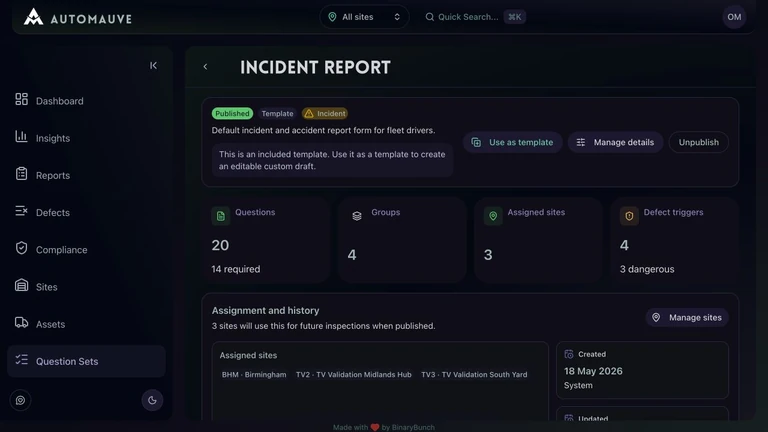
Task: Click the Reports clipboard icon
Action: coord(21,174)
